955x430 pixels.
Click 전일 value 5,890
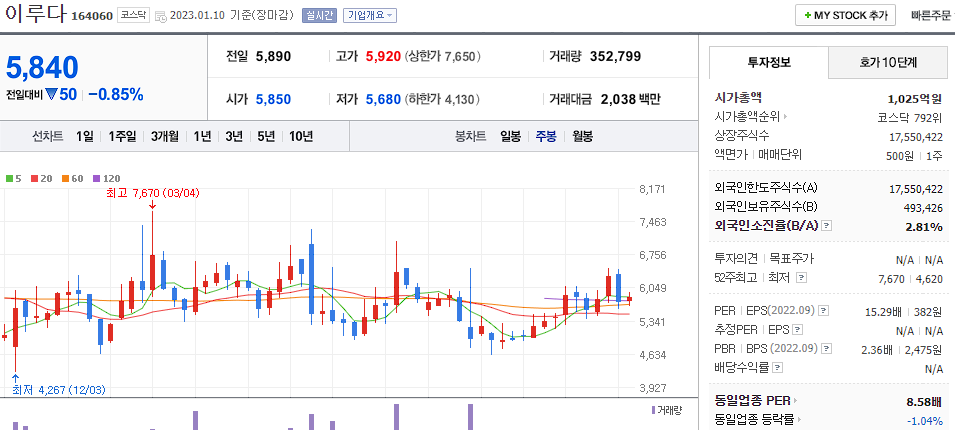point(273,57)
